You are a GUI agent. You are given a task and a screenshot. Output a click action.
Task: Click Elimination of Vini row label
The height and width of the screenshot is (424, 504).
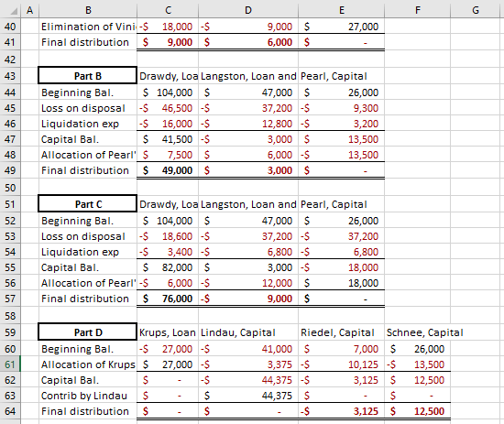(88, 27)
